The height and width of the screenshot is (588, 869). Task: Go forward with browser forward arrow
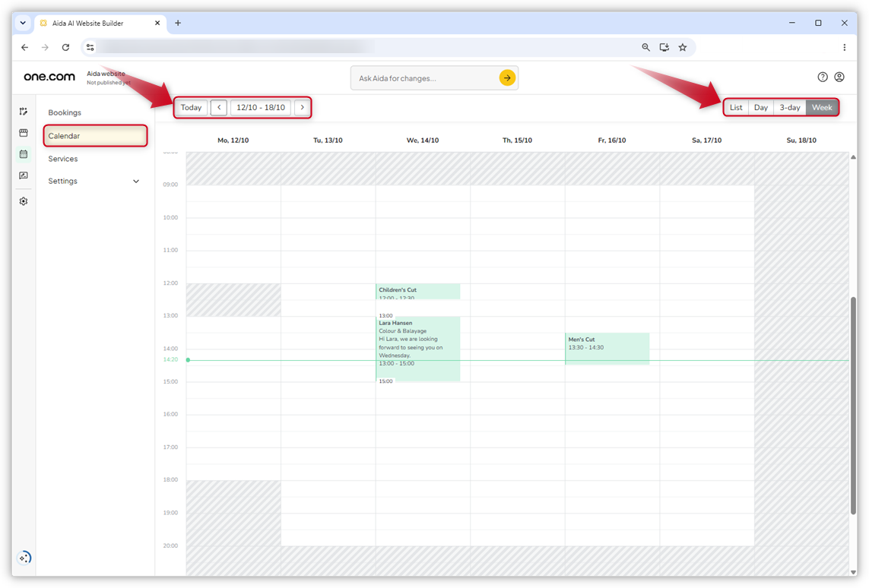coord(45,48)
